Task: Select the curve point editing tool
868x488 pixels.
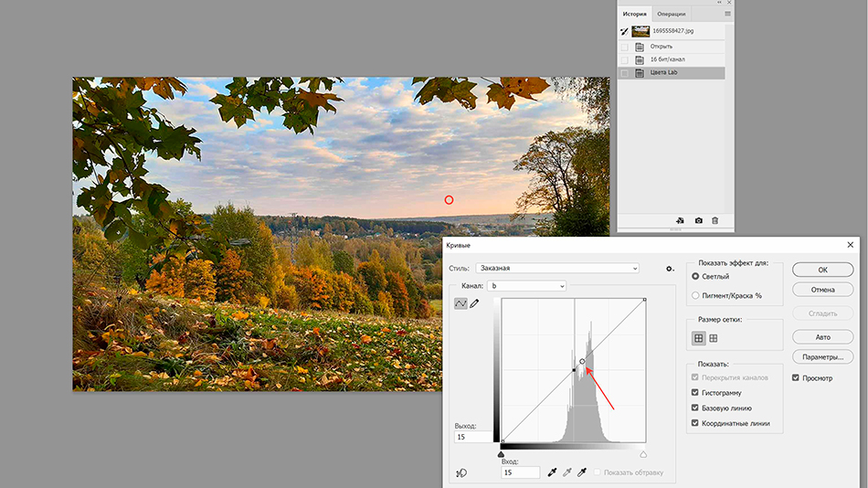Action: [x=460, y=303]
